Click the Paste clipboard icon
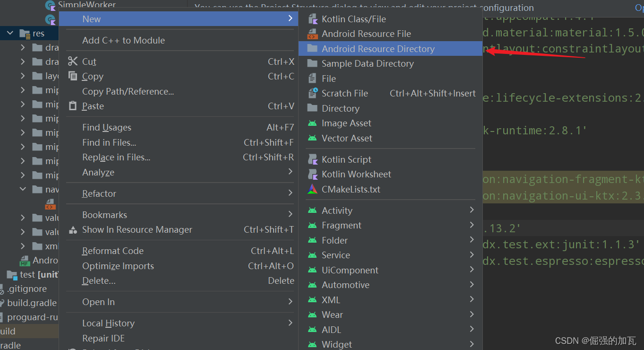This screenshot has width=644, height=350. tap(73, 106)
